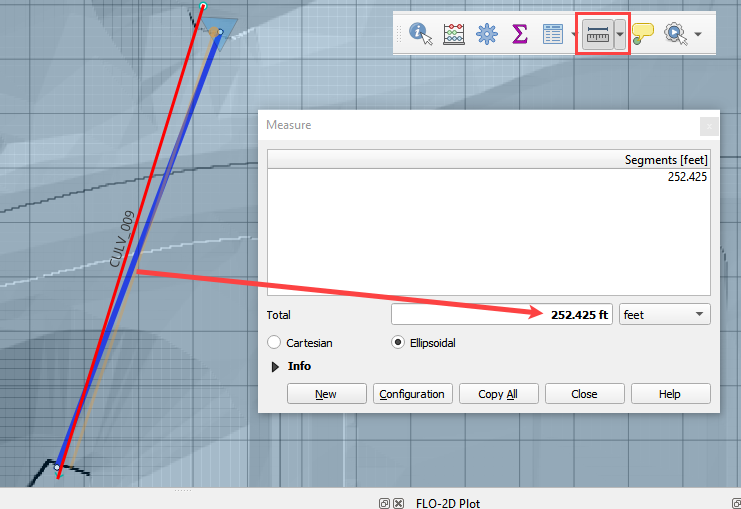The image size is (741, 509).
Task: Click the Help button in Measure dialog
Action: 670,394
